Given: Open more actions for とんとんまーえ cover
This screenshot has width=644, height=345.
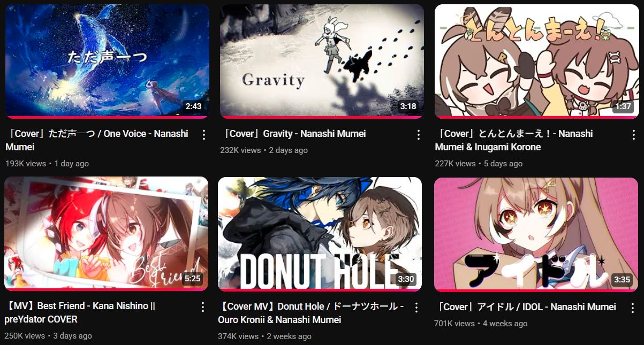Looking at the screenshot, I should coord(633,135).
